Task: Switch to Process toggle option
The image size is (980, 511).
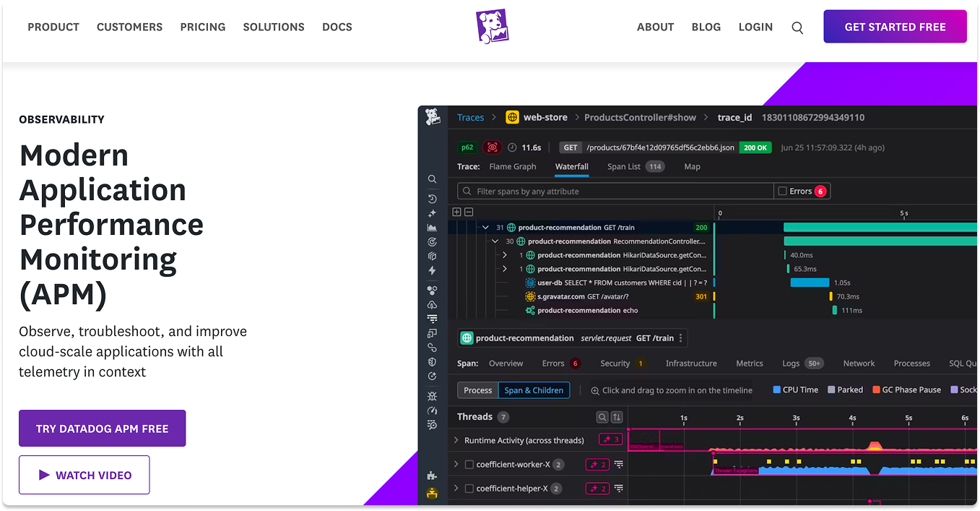Action: coord(478,390)
